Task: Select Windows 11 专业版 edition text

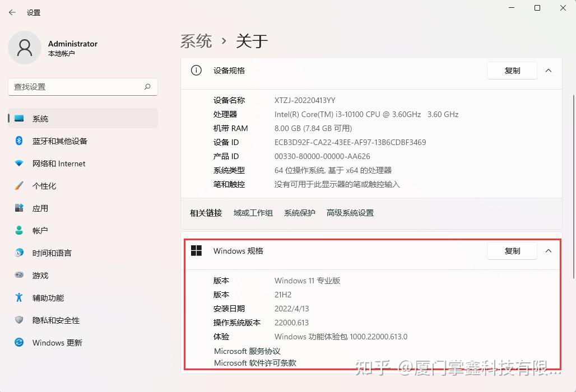Action: click(x=307, y=281)
